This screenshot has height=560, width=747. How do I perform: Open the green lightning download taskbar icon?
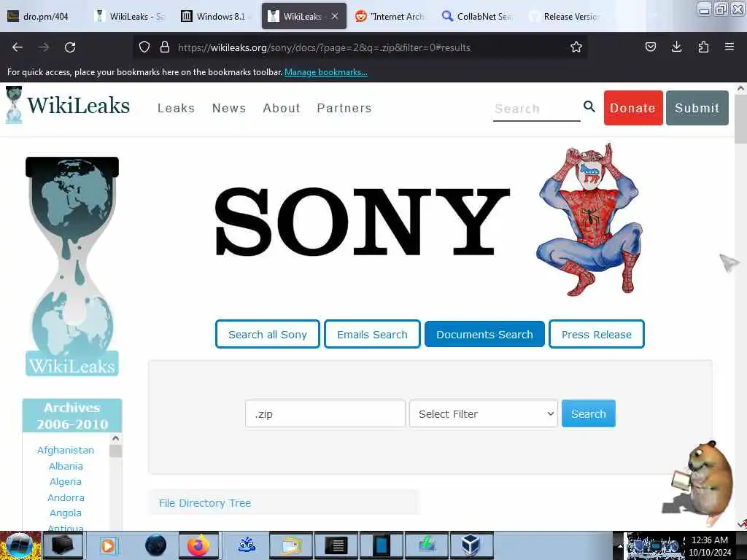pos(427,545)
